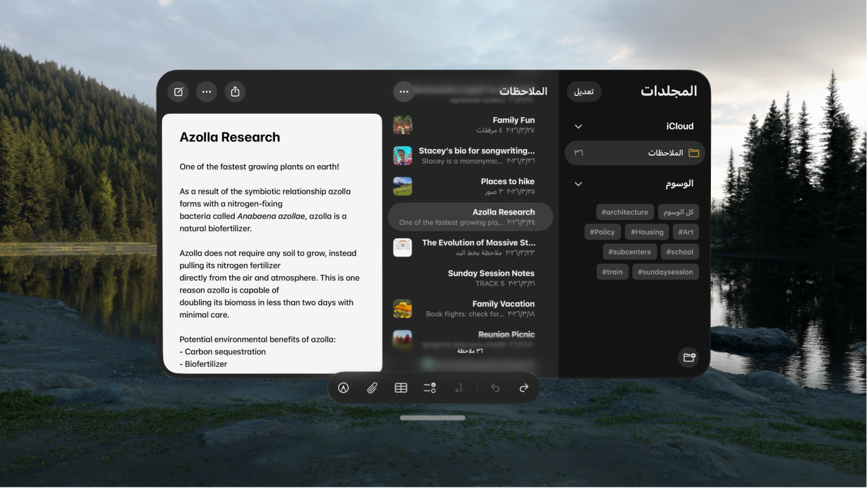Open Stacey's bio for songwriting note
The image size is (868, 488).
pos(471,156)
